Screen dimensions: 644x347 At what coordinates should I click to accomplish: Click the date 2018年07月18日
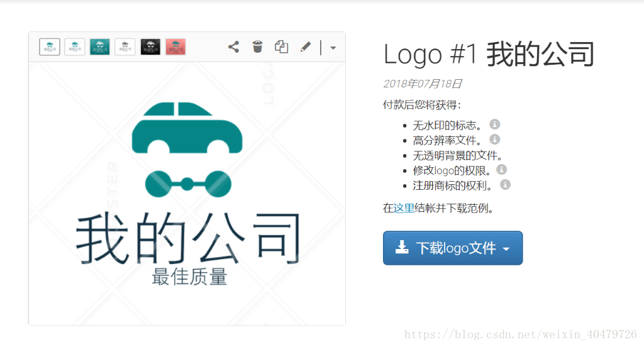[x=423, y=84]
